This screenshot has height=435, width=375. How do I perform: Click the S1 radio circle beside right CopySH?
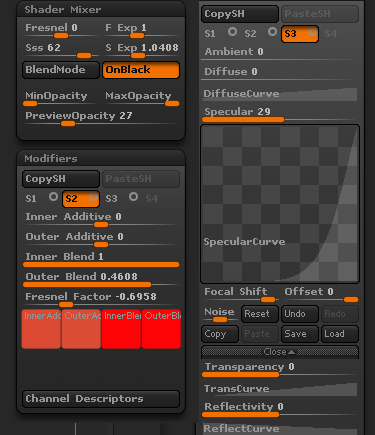(x=232, y=32)
